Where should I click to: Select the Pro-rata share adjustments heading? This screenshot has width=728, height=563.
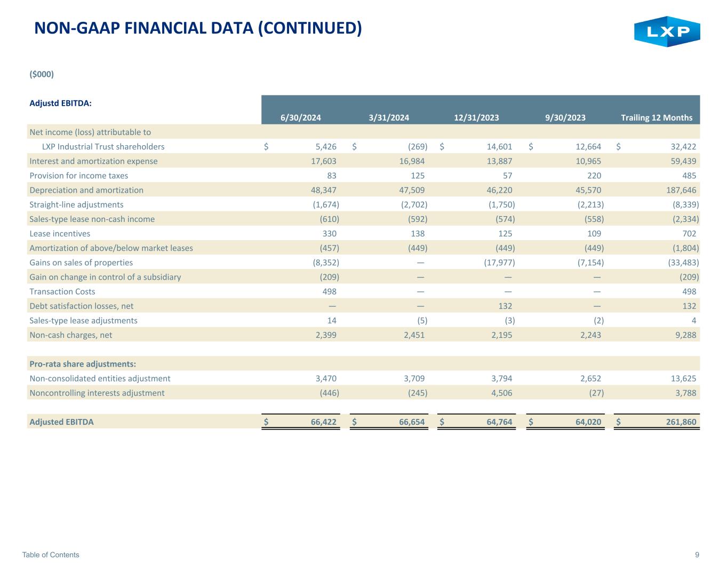[83, 364]
